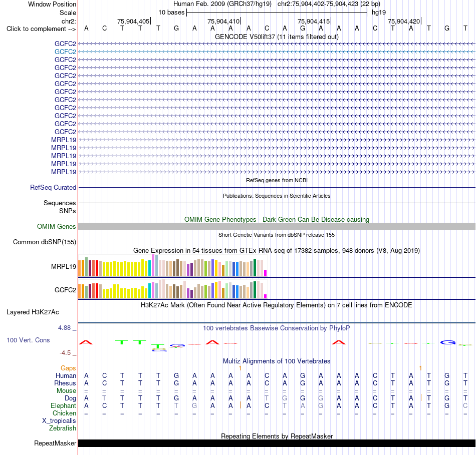Click the black RepeatMasker item bar
Viewport: 476px width, 455px height.
(x=277, y=443)
